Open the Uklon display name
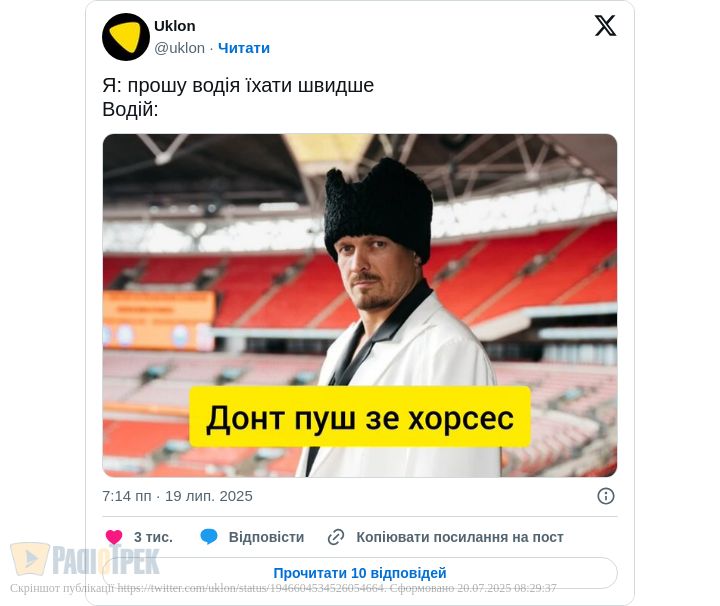This screenshot has height=606, width=720. pos(174,26)
